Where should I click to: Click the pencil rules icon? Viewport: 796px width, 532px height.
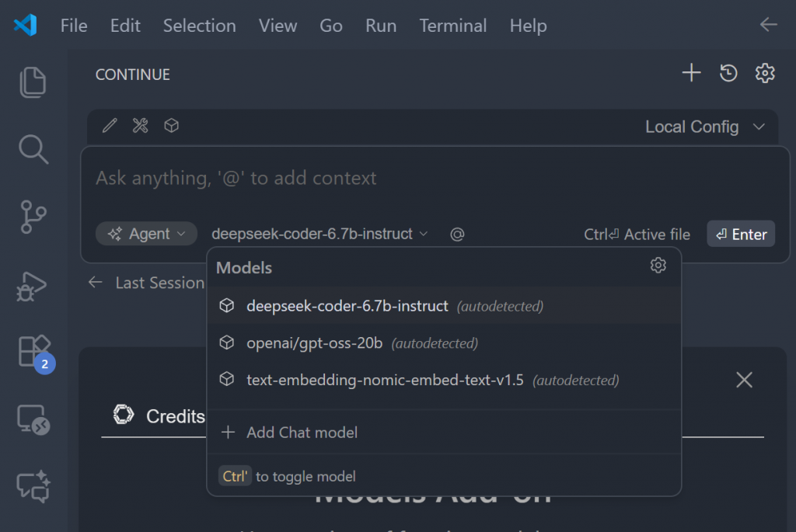[110, 126]
